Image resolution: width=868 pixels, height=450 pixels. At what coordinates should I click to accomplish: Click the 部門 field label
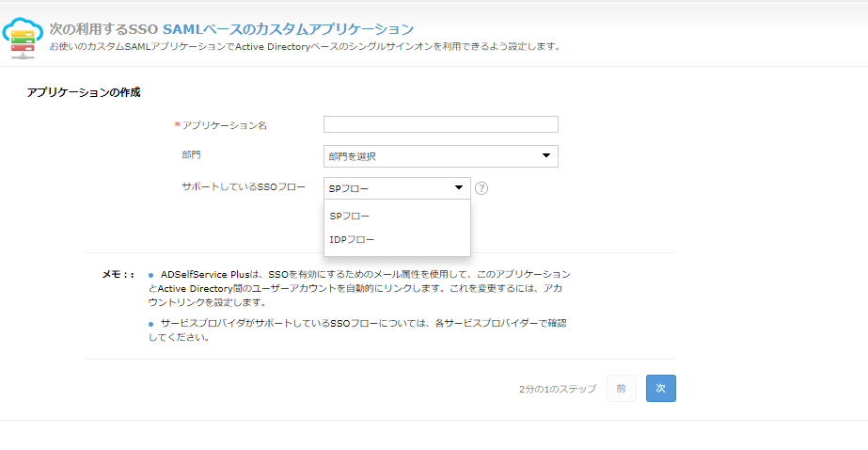pos(191,153)
